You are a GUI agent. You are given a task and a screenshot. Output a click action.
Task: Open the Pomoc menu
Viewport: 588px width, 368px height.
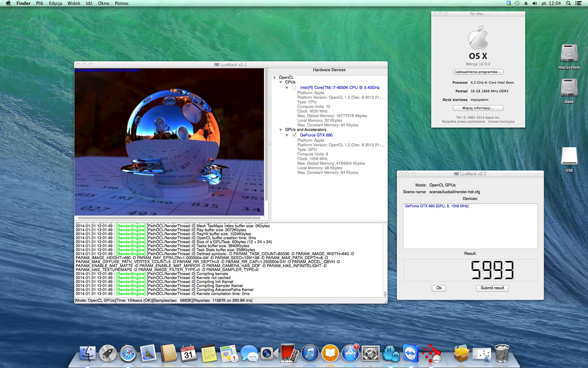pos(122,3)
